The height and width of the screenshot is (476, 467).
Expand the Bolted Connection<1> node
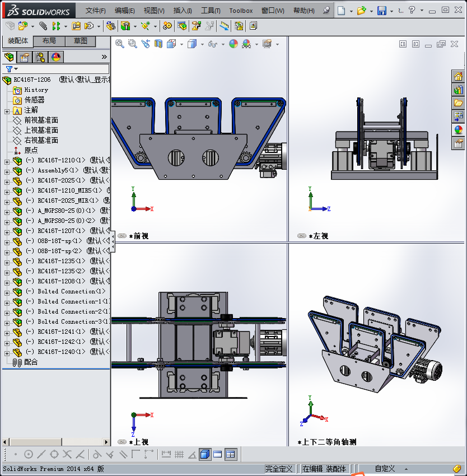[7, 293]
